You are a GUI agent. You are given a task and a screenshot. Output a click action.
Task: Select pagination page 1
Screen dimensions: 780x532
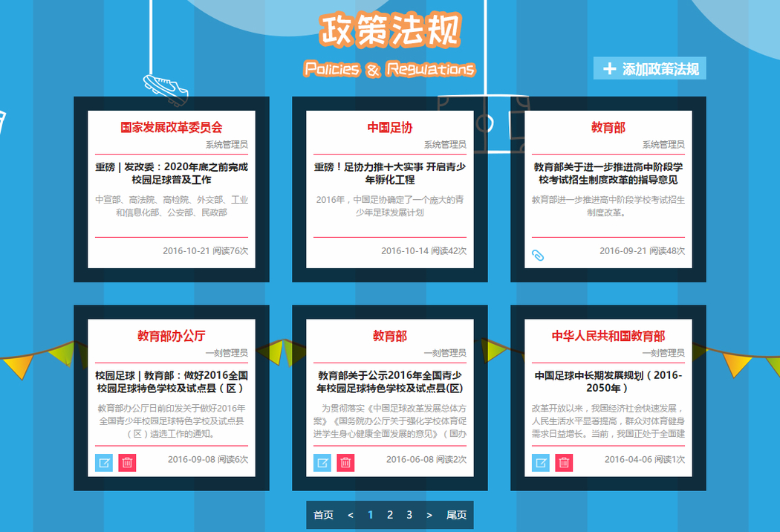coord(370,515)
